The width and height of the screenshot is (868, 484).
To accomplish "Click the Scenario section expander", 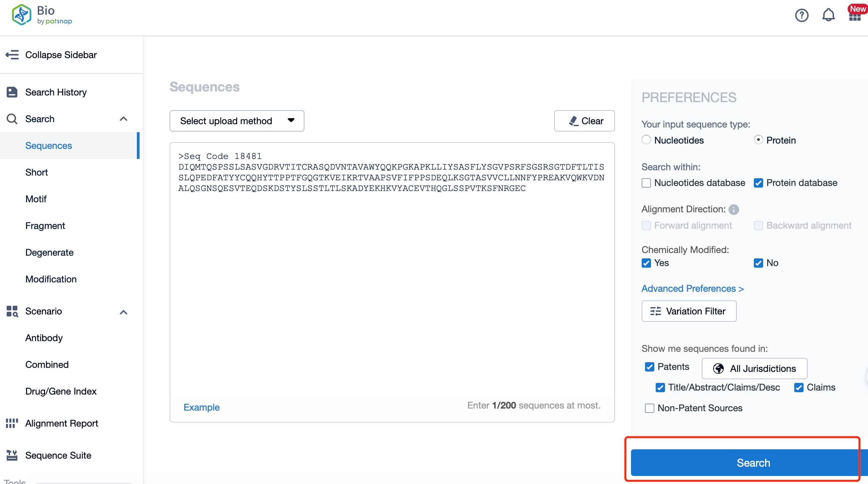I will (123, 311).
